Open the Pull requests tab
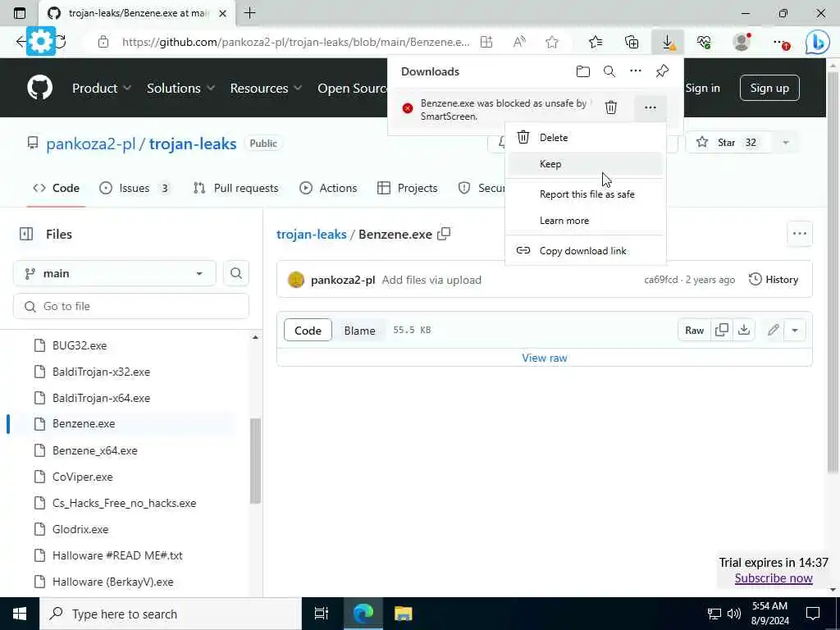This screenshot has height=630, width=840. point(235,188)
